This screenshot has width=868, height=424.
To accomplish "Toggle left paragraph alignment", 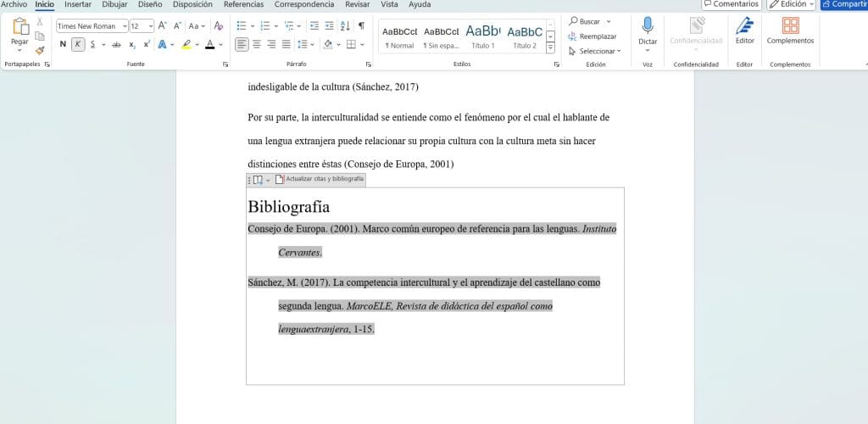I will pyautogui.click(x=242, y=44).
